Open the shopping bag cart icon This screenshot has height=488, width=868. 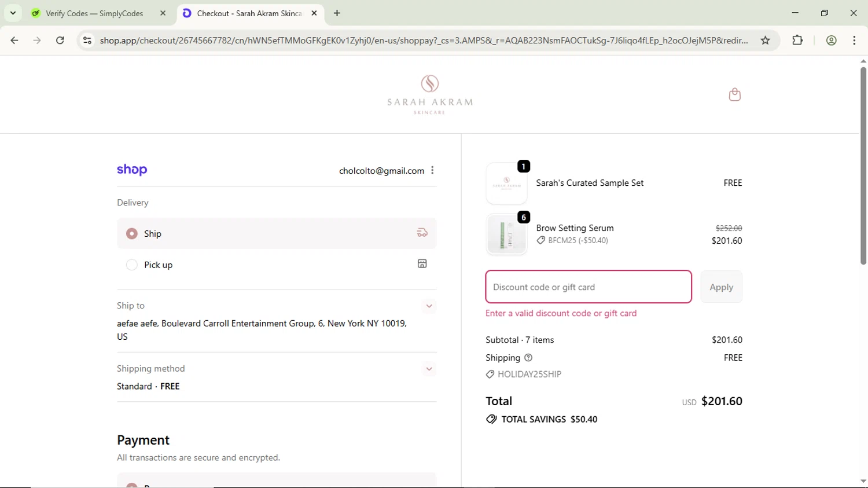(x=734, y=94)
